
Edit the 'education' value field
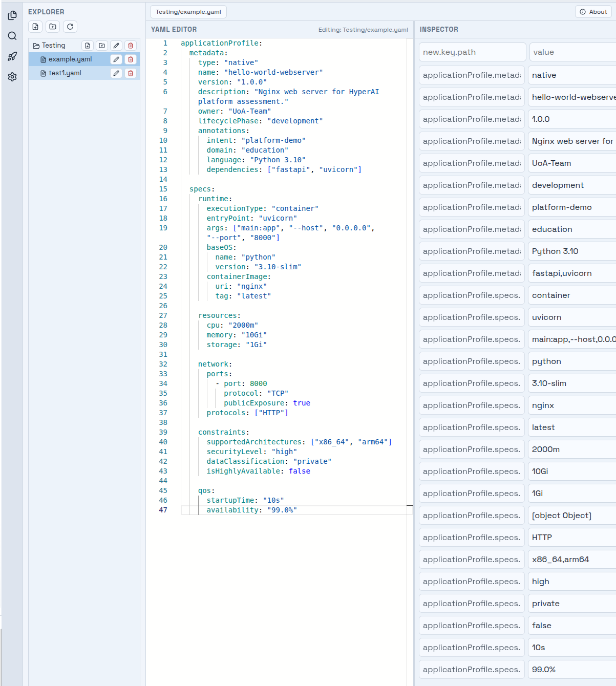[x=572, y=229]
